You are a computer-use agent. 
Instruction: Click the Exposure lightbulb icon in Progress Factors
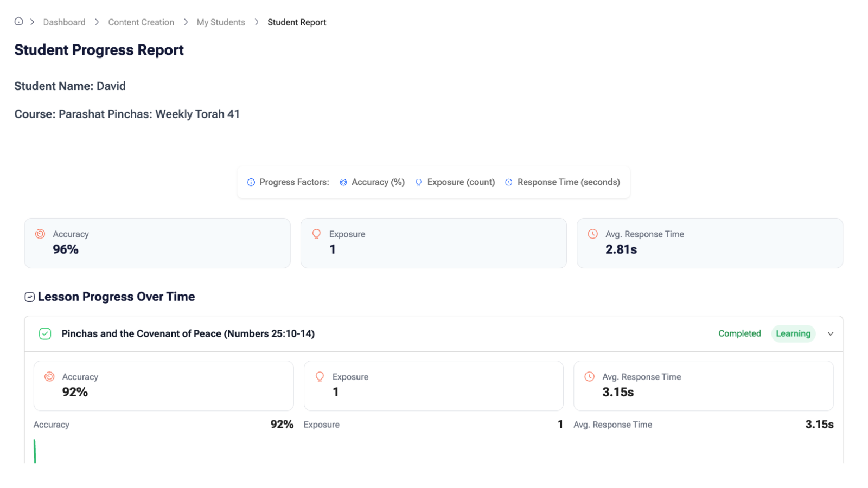(418, 182)
